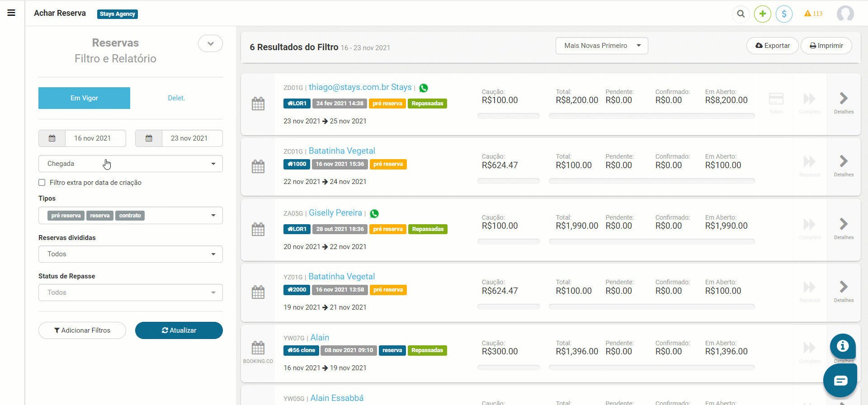Open Batatinha Vegetal reservation ZC01G link
This screenshot has height=405, width=868.
point(342,151)
